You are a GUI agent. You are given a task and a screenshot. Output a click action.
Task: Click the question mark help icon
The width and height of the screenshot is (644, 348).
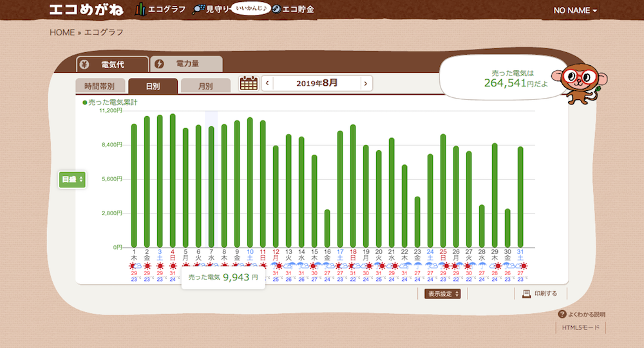562,314
